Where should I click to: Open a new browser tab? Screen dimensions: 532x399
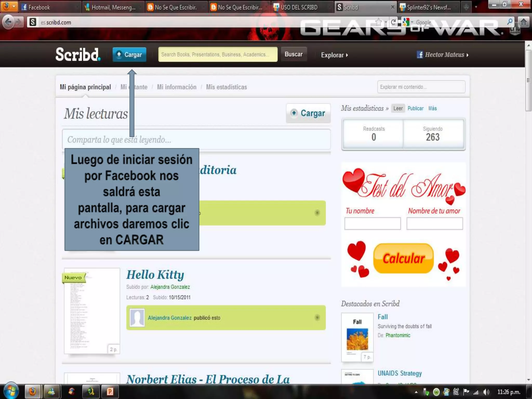point(466,7)
